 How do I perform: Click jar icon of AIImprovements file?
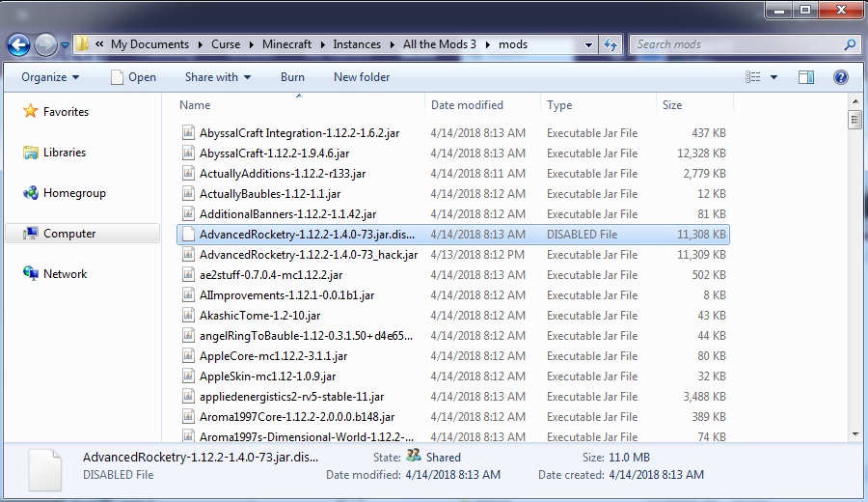[188, 294]
